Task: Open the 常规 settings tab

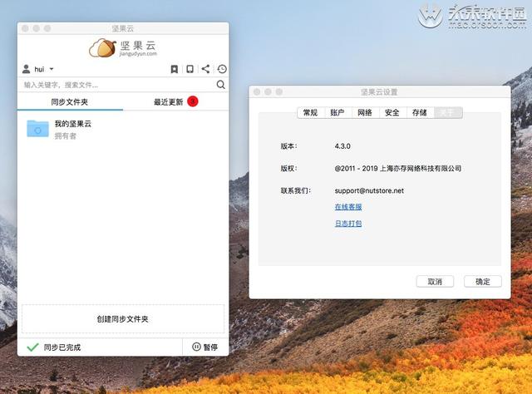Action: pos(310,113)
